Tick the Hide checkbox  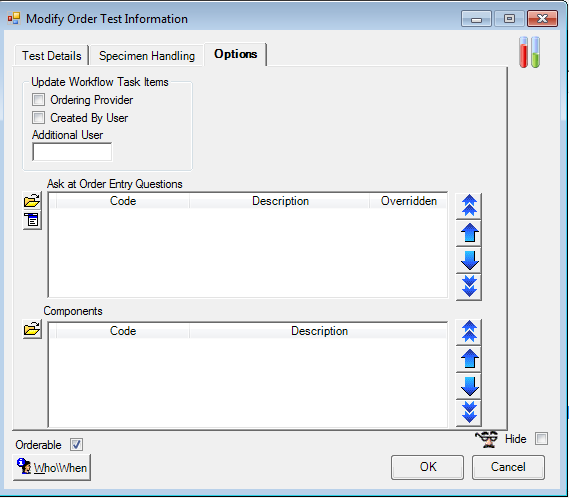click(x=541, y=438)
